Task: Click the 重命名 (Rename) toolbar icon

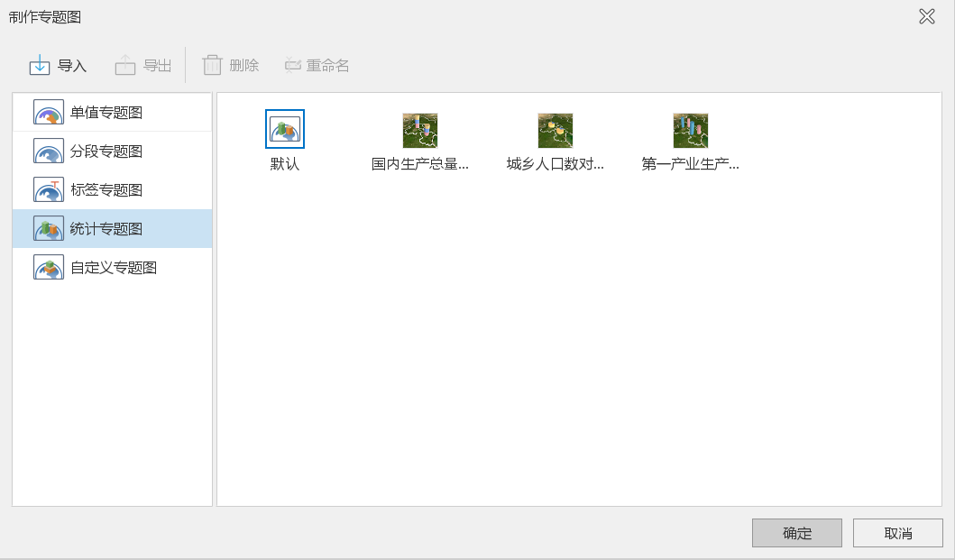Action: tap(292, 65)
